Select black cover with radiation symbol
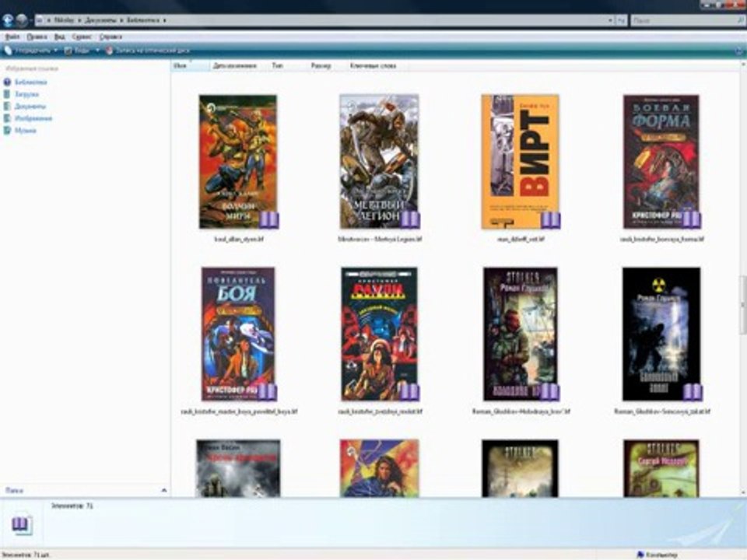 (661, 334)
